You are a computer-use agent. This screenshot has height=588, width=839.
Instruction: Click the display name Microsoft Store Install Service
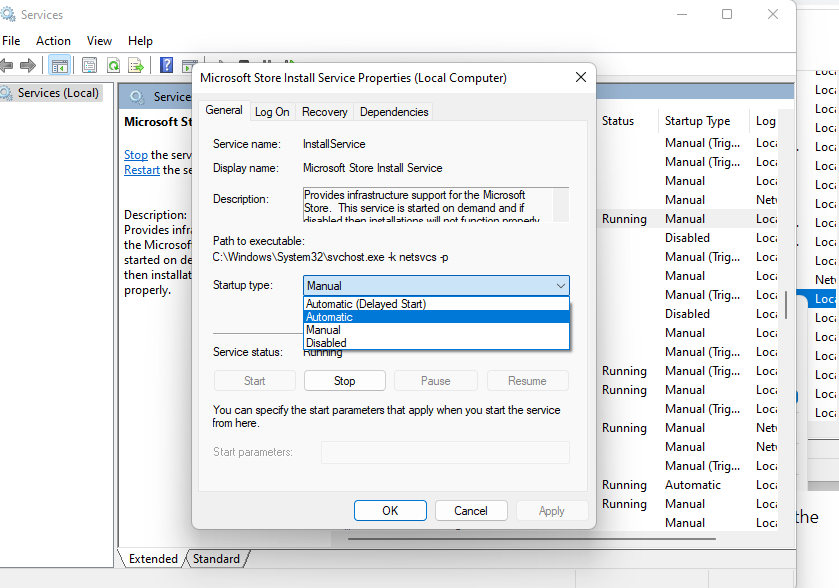point(372,168)
